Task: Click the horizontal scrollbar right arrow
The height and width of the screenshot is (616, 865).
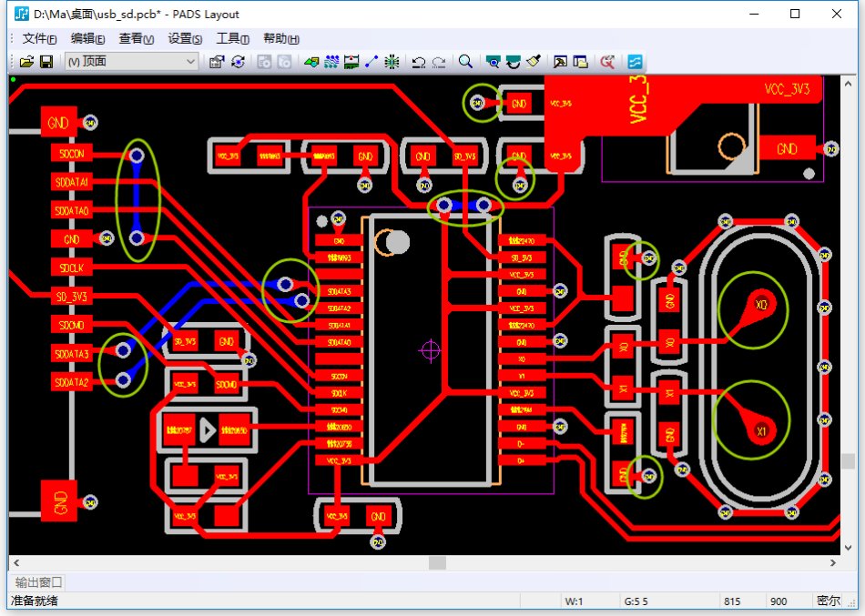Action: pos(833,562)
